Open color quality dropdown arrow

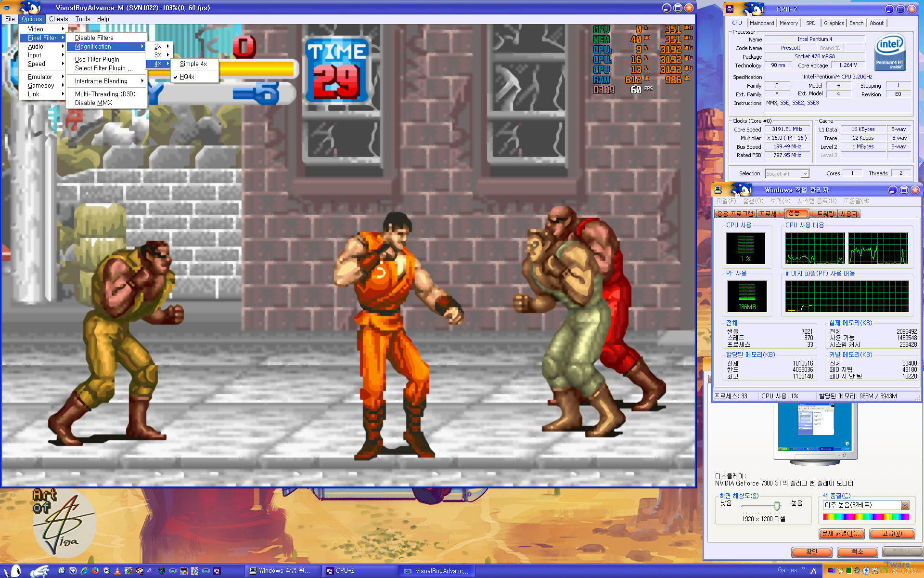pyautogui.click(x=905, y=505)
